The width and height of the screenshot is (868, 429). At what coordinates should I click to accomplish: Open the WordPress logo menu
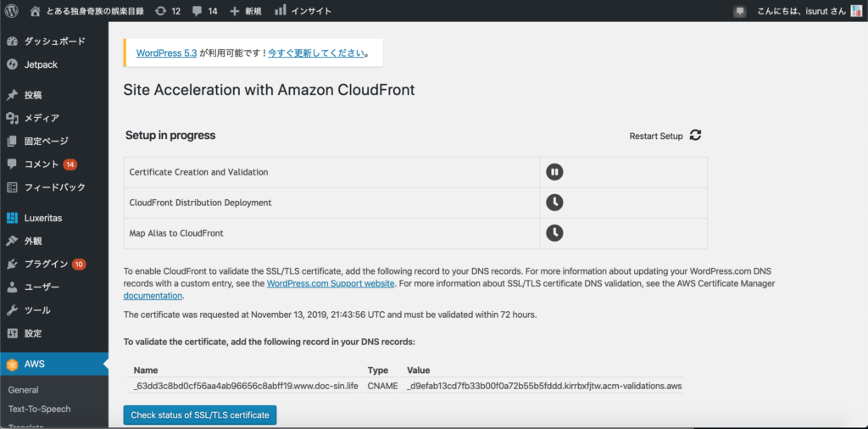[x=12, y=10]
